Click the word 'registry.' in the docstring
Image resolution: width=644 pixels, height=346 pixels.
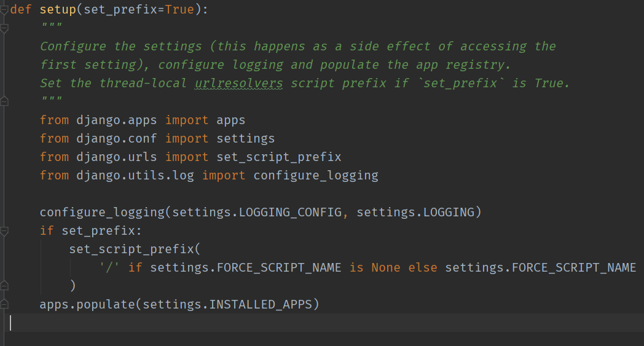(478, 65)
